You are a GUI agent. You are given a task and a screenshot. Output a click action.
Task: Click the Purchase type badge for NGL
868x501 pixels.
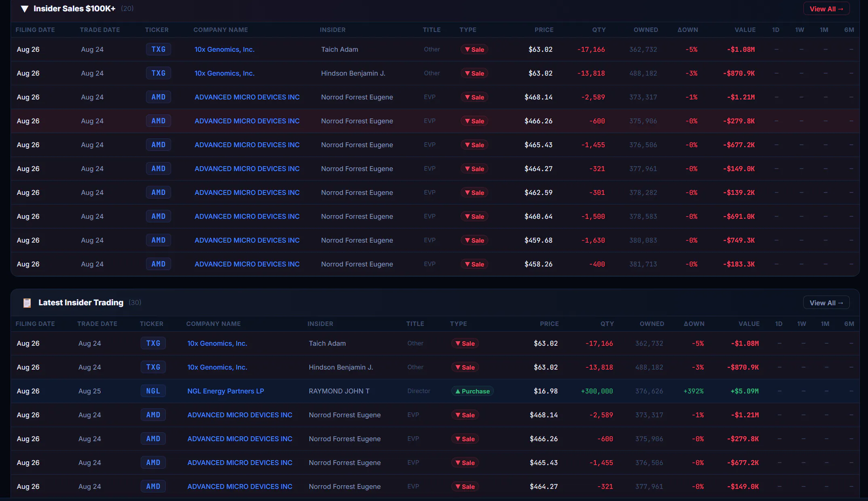click(x=472, y=391)
